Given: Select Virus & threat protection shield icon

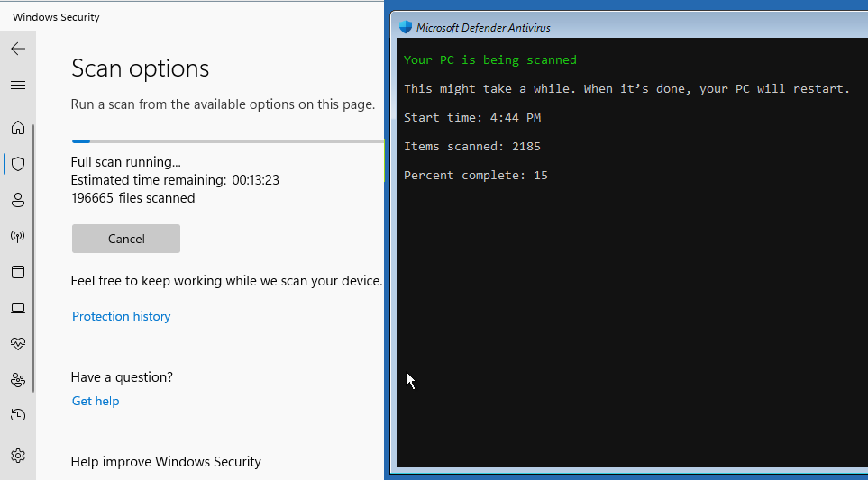Looking at the screenshot, I should click(x=18, y=164).
